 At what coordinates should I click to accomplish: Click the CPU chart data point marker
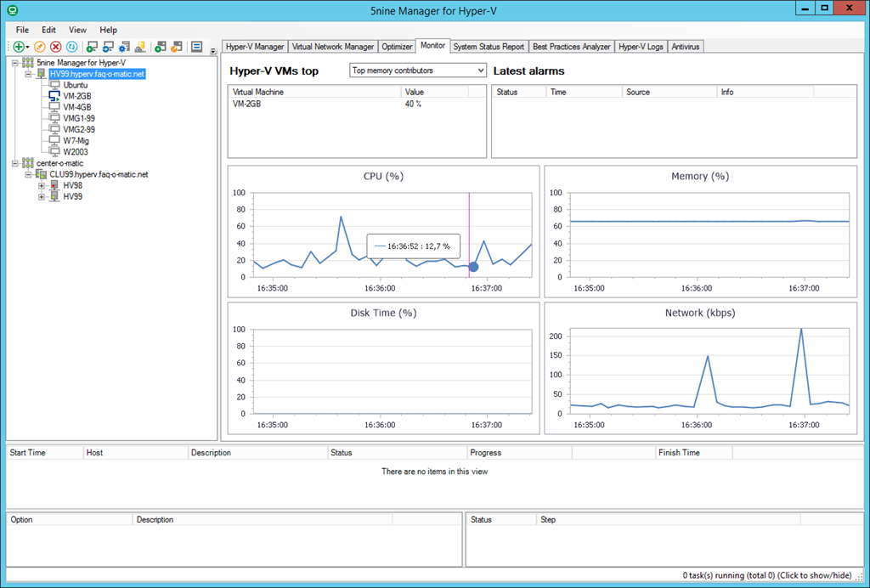click(473, 267)
